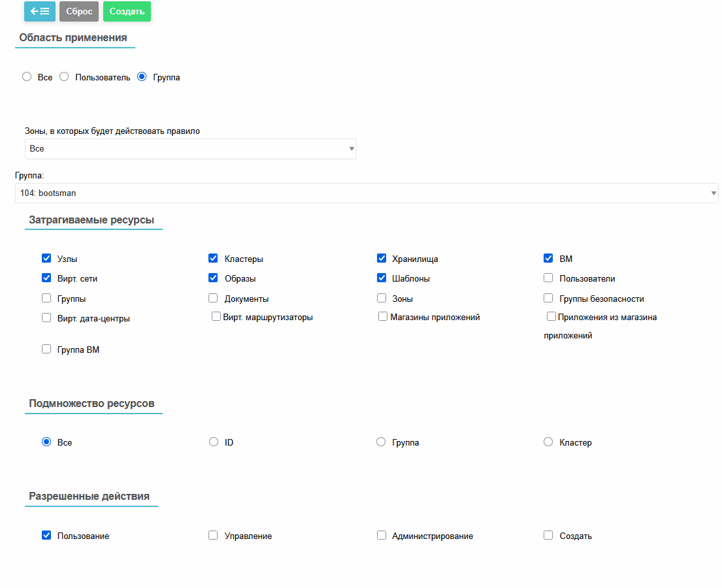Screen dimensions: 722x588
Task: Click the Подмножество ресурсов section heading
Action: pos(91,404)
